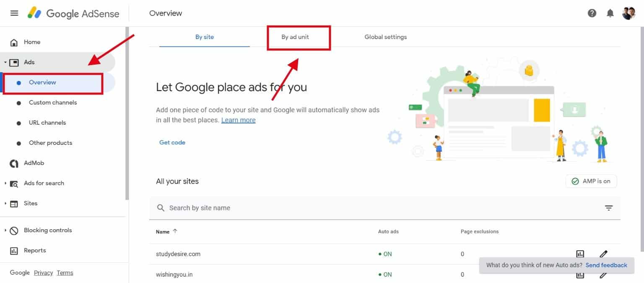Click the Page exclusions column header
644x283 pixels.
(x=480, y=231)
